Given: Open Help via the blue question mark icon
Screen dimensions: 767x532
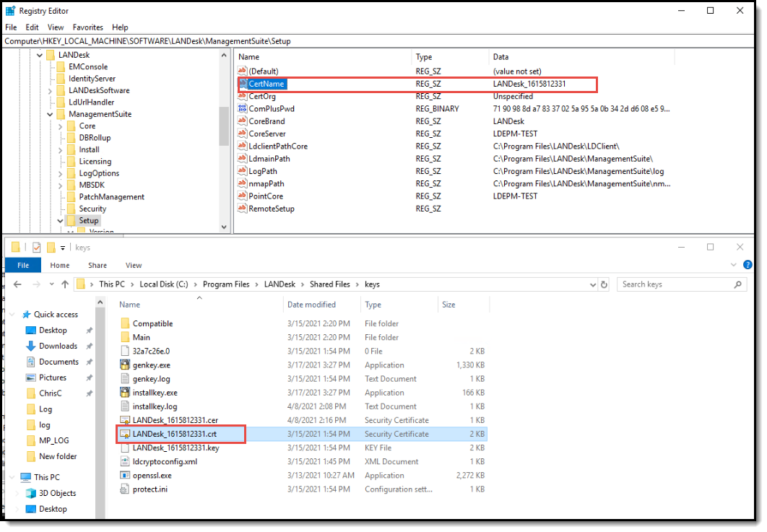Looking at the screenshot, I should click(749, 264).
